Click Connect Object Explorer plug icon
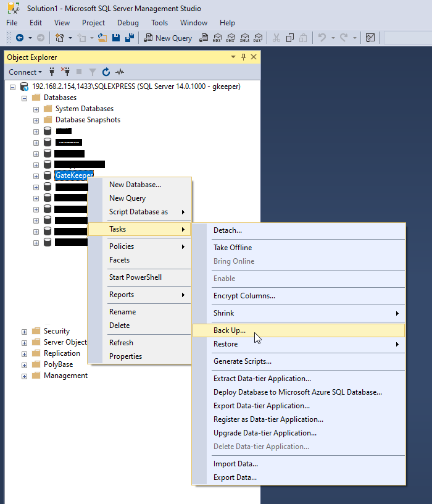432x504 pixels. 52,72
